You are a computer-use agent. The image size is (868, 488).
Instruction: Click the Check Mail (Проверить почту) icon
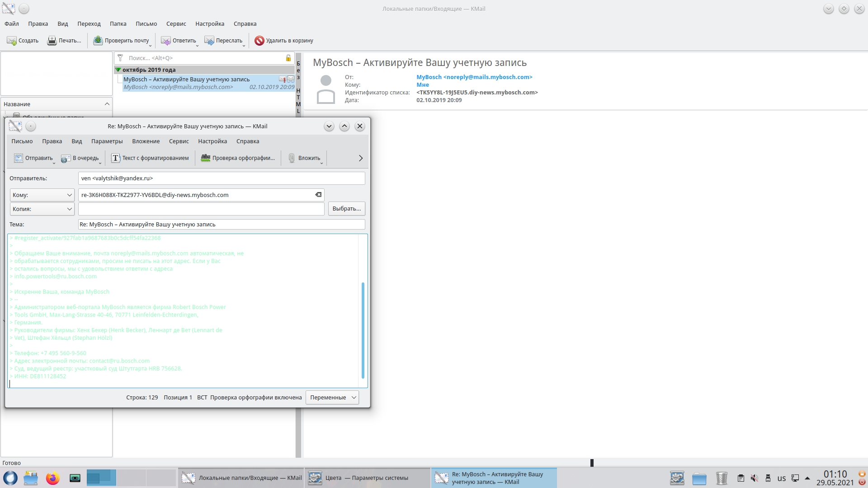click(x=98, y=41)
